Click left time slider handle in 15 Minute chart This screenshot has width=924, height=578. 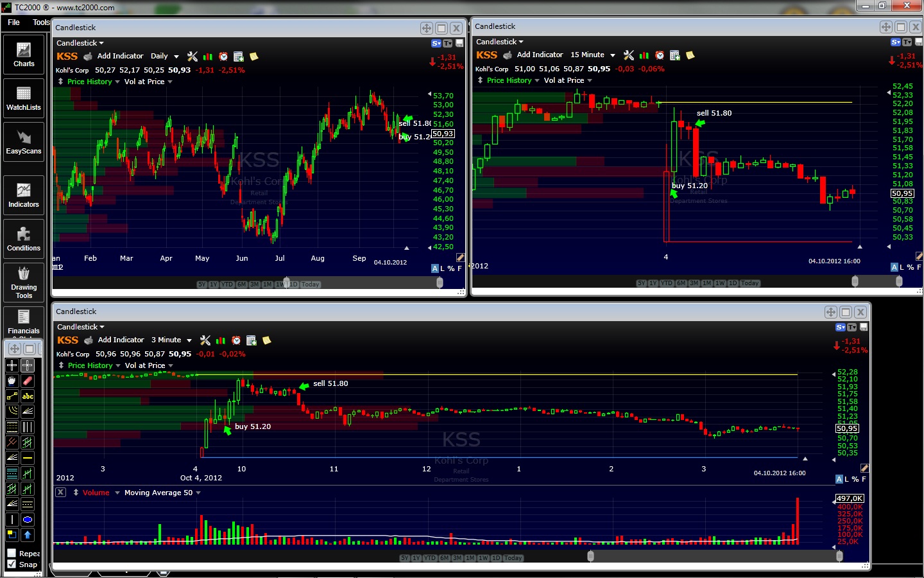click(855, 281)
